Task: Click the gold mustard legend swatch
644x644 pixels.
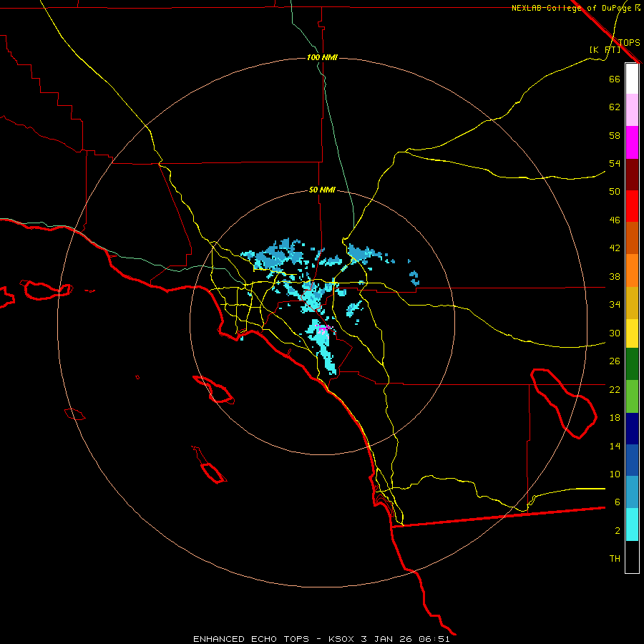Action: pos(632,303)
